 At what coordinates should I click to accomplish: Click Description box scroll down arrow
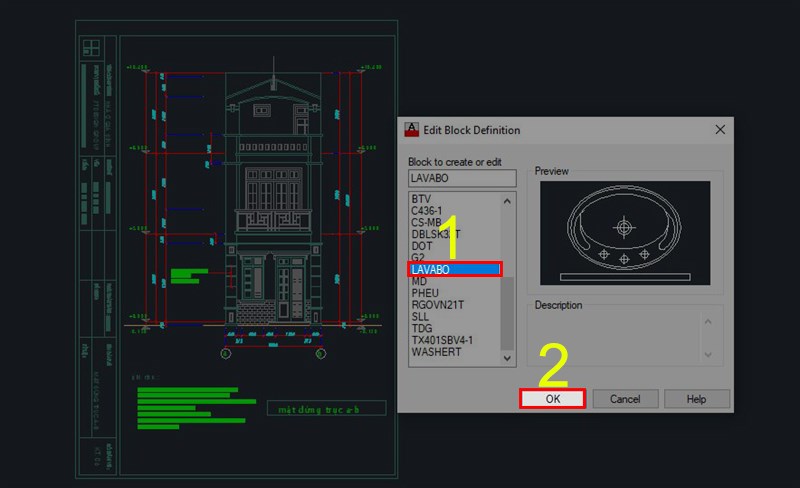point(708,354)
